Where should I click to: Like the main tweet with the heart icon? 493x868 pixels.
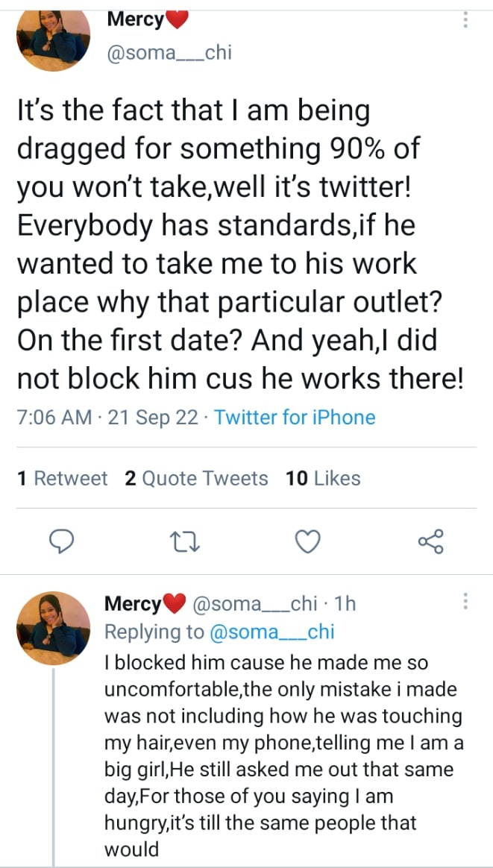coord(308,541)
